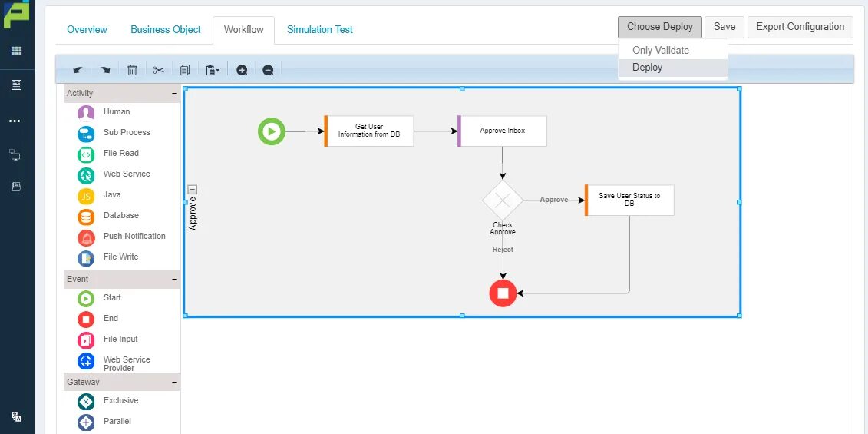The image size is (868, 434).
Task: Collapse the Approve lane with minus box
Action: 193,189
